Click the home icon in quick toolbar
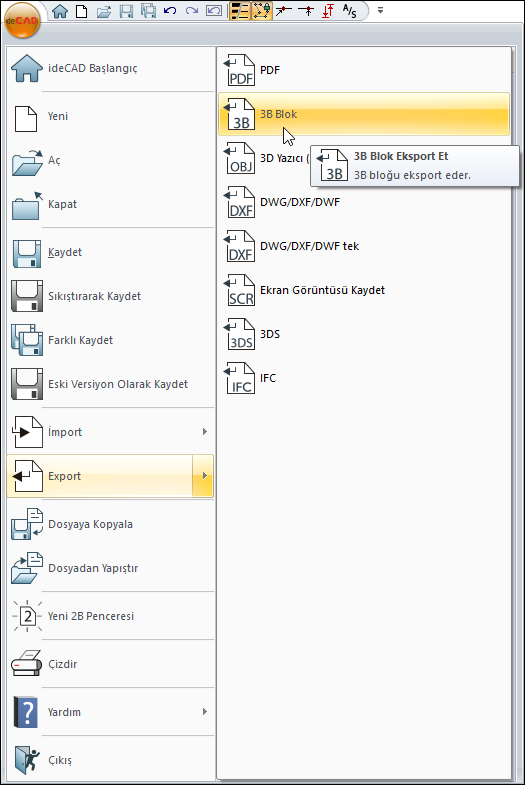 tap(60, 11)
